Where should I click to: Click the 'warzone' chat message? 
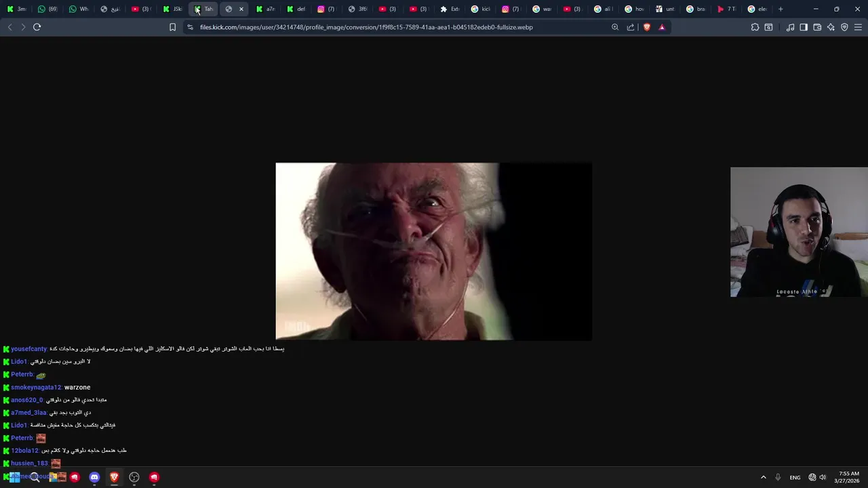(77, 387)
